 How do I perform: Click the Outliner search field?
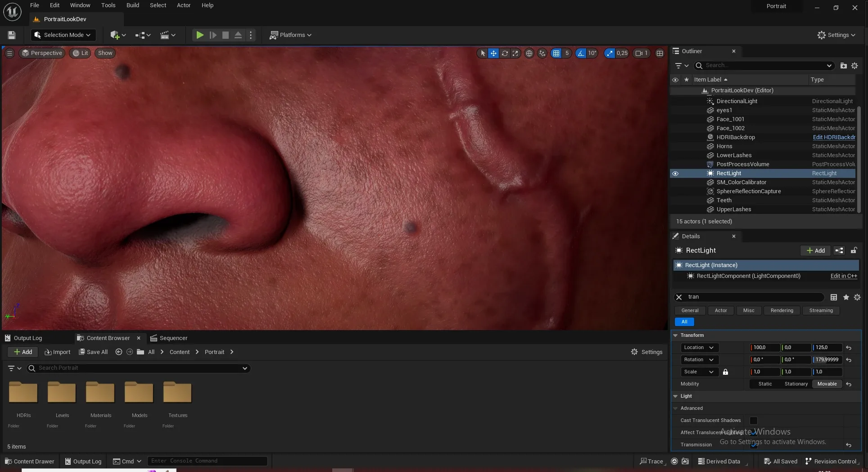tap(764, 66)
